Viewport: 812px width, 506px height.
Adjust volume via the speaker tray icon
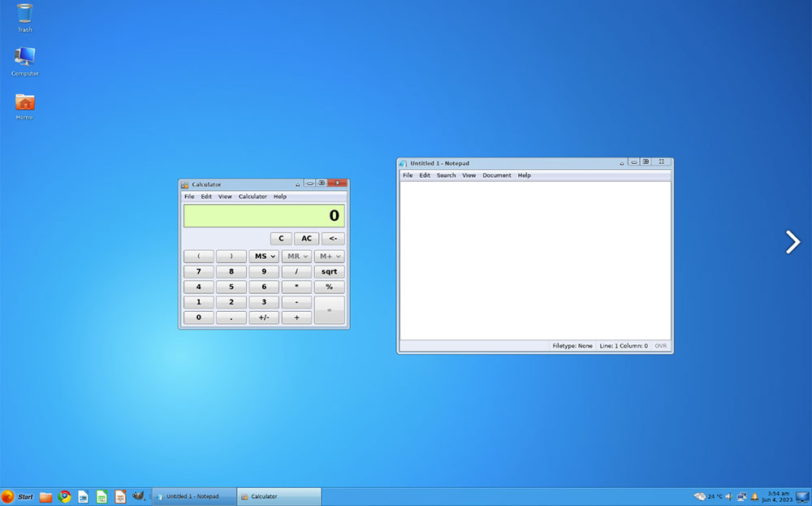click(728, 496)
